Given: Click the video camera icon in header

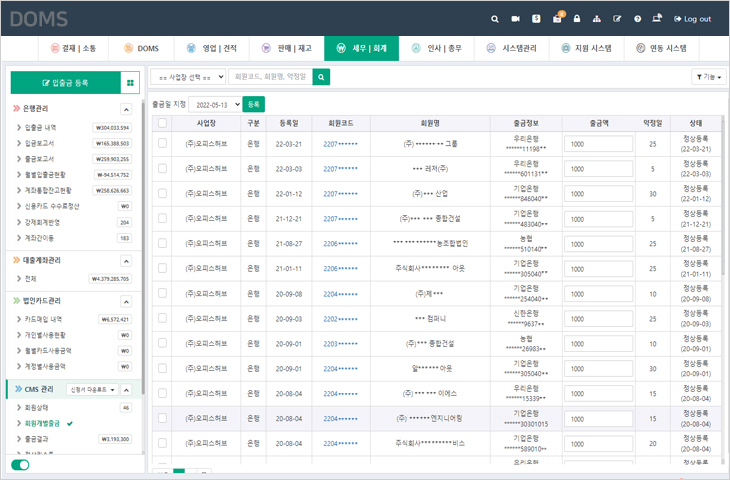Looking at the screenshot, I should click(x=515, y=19).
